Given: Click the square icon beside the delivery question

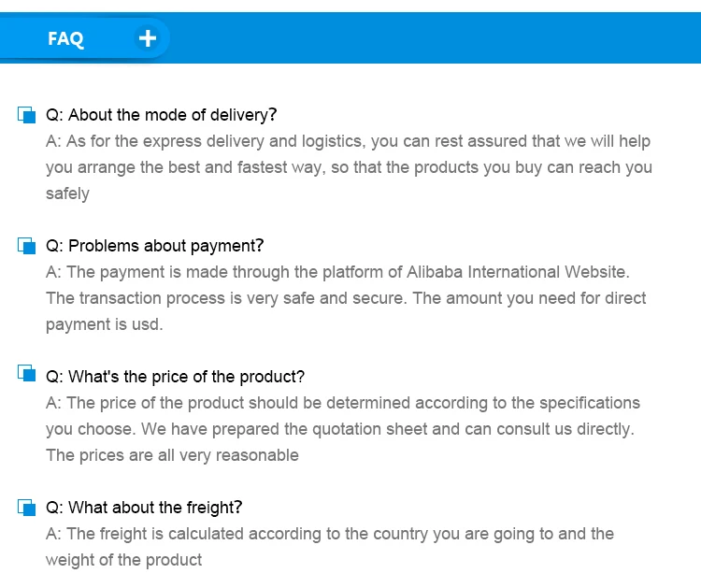Looking at the screenshot, I should 26,115.
